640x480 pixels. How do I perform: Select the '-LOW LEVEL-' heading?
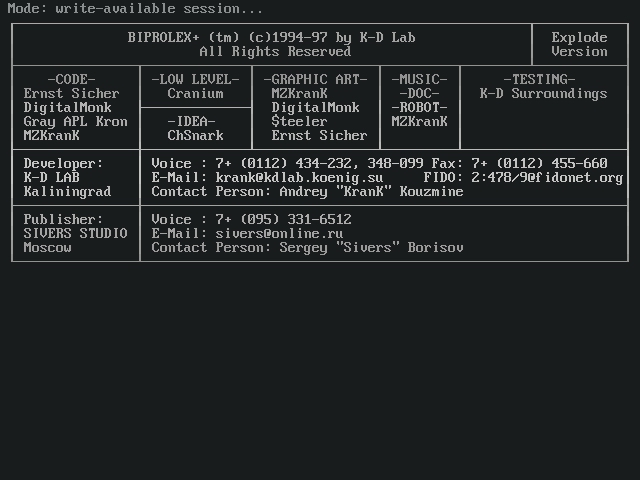click(196, 79)
